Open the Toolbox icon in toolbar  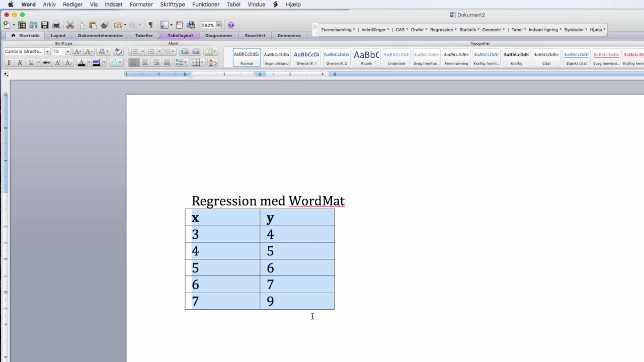(x=179, y=25)
